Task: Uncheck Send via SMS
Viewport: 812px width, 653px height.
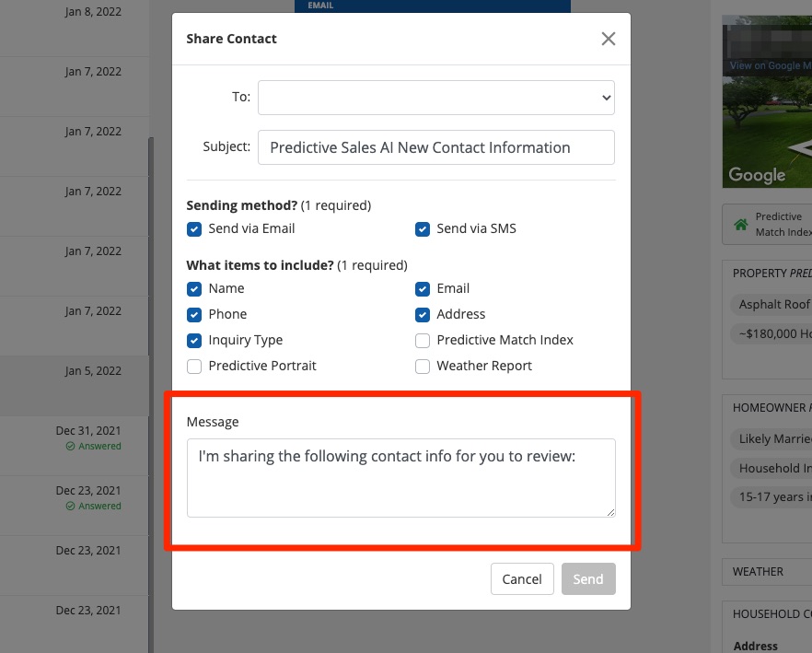Action: (x=423, y=229)
